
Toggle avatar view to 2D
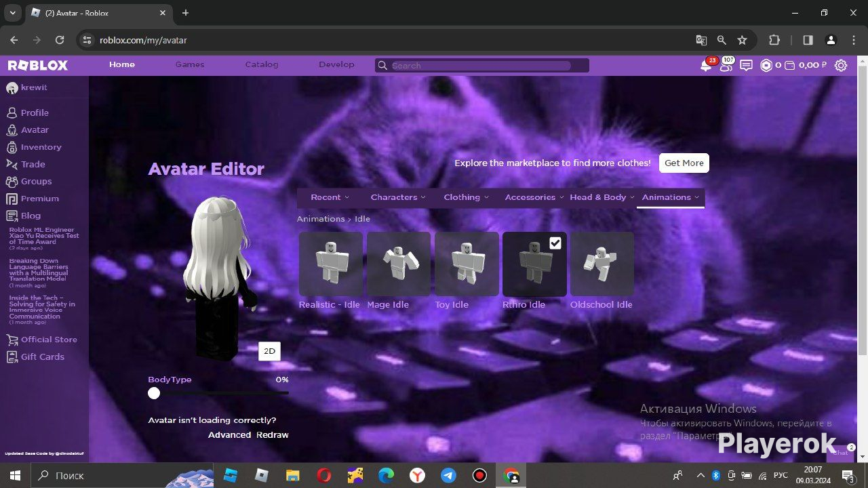click(x=269, y=351)
